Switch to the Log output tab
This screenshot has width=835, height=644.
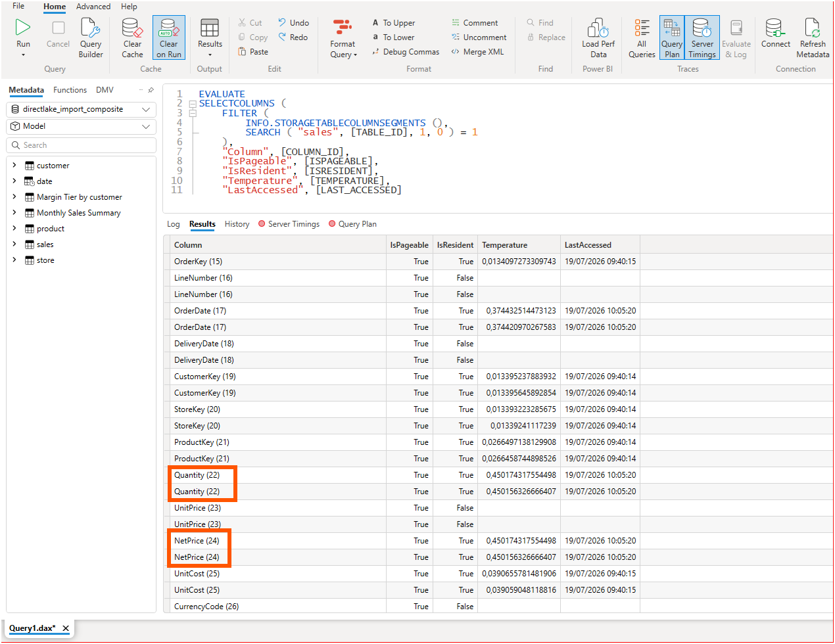(174, 224)
